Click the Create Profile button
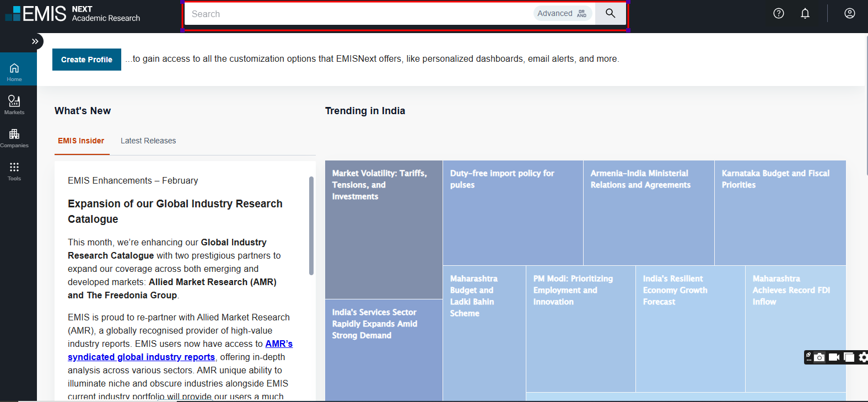 point(87,60)
